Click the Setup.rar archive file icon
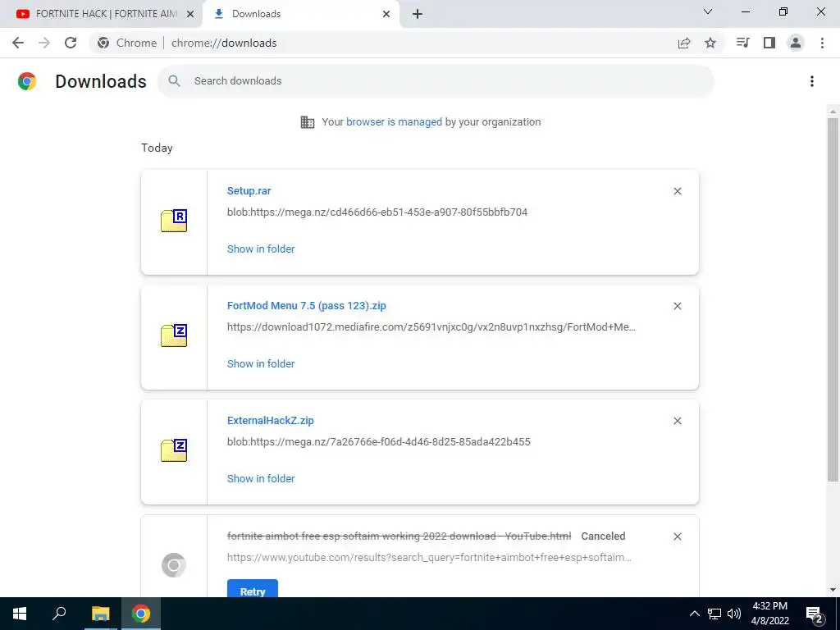Image resolution: width=840 pixels, height=630 pixels. click(x=174, y=221)
